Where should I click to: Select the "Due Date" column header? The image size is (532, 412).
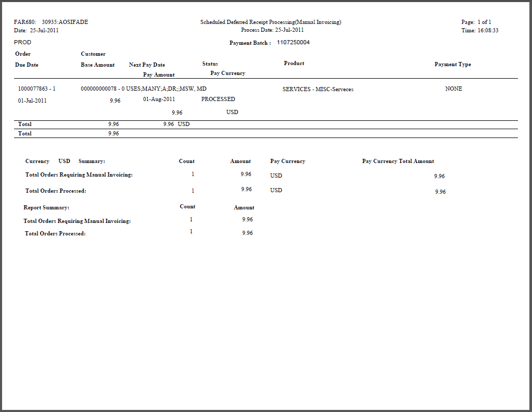tap(27, 65)
